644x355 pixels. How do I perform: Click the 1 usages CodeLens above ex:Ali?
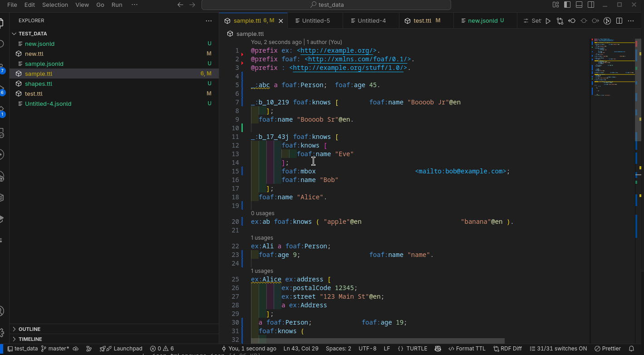click(x=262, y=237)
